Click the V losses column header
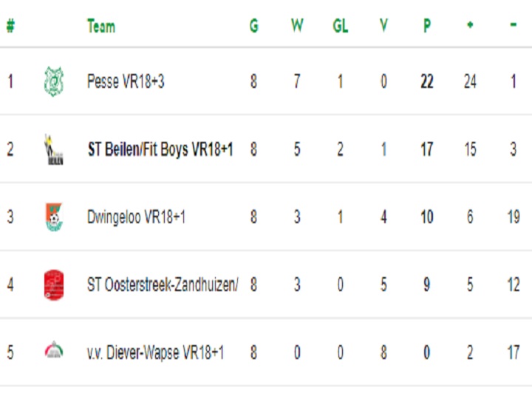Image resolution: width=532 pixels, height=399 pixels. click(x=383, y=26)
